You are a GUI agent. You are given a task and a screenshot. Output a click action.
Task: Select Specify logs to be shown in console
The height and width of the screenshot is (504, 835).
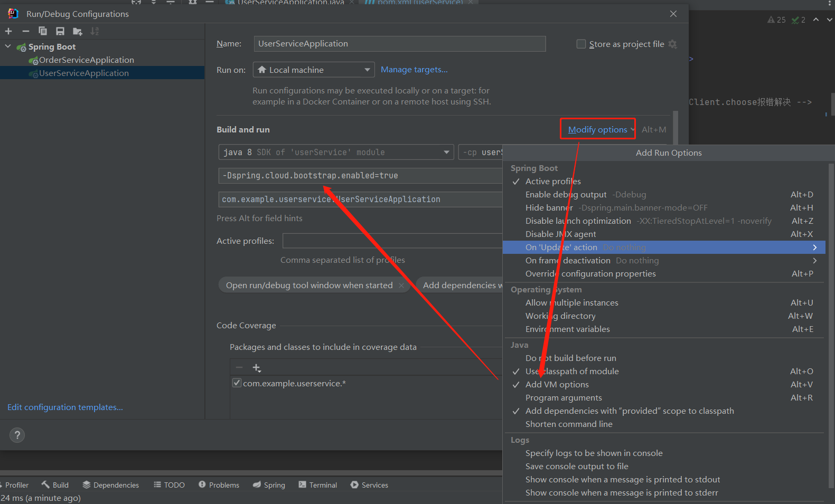tap(663, 453)
